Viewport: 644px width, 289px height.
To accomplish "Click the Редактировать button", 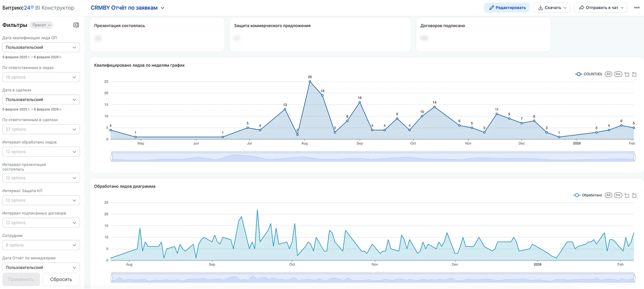I will [x=507, y=8].
